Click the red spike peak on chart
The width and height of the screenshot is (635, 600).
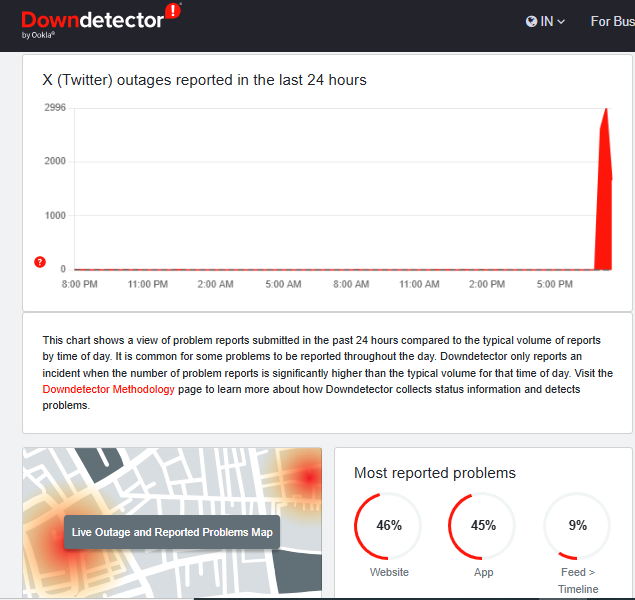[x=606, y=109]
